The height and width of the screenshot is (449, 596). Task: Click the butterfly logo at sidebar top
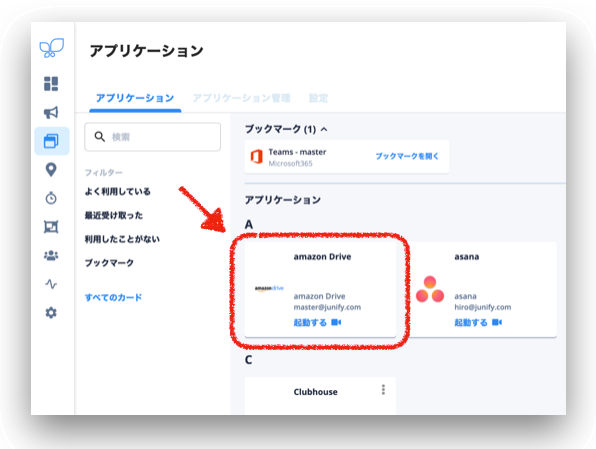[51, 48]
